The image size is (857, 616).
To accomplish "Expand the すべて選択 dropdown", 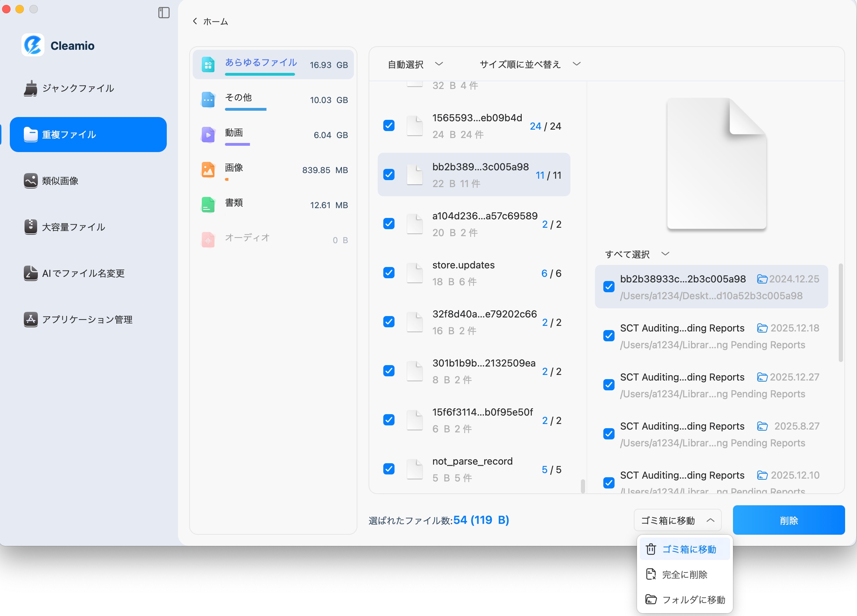I will coord(637,254).
